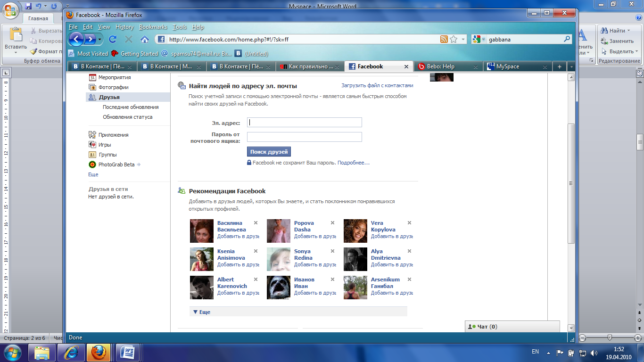The width and height of the screenshot is (644, 362).
Task: Open Events (Мероприятия) calendar icon in sidebar
Action: tap(92, 77)
